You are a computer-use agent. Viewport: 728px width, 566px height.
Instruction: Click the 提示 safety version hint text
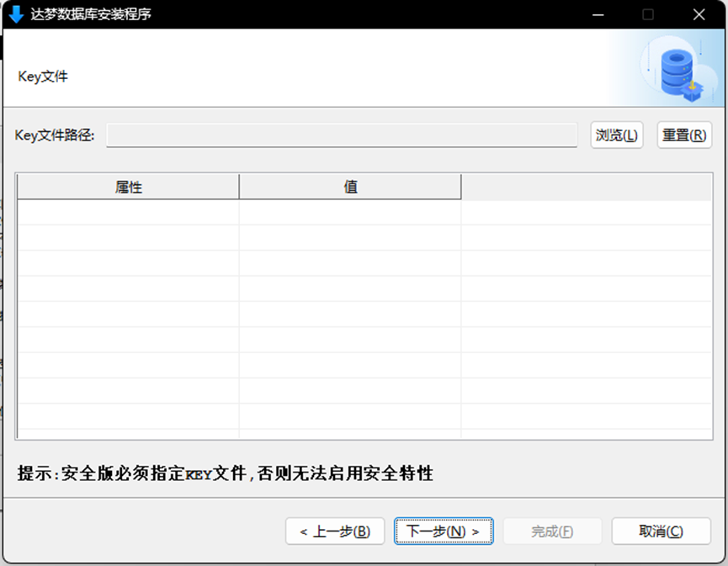(226, 473)
